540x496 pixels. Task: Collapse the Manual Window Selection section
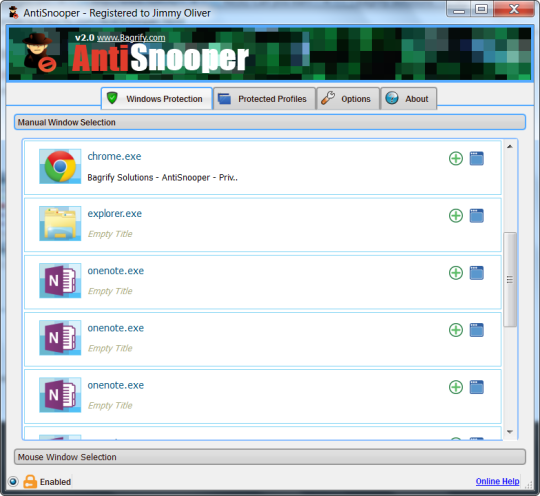coord(270,122)
